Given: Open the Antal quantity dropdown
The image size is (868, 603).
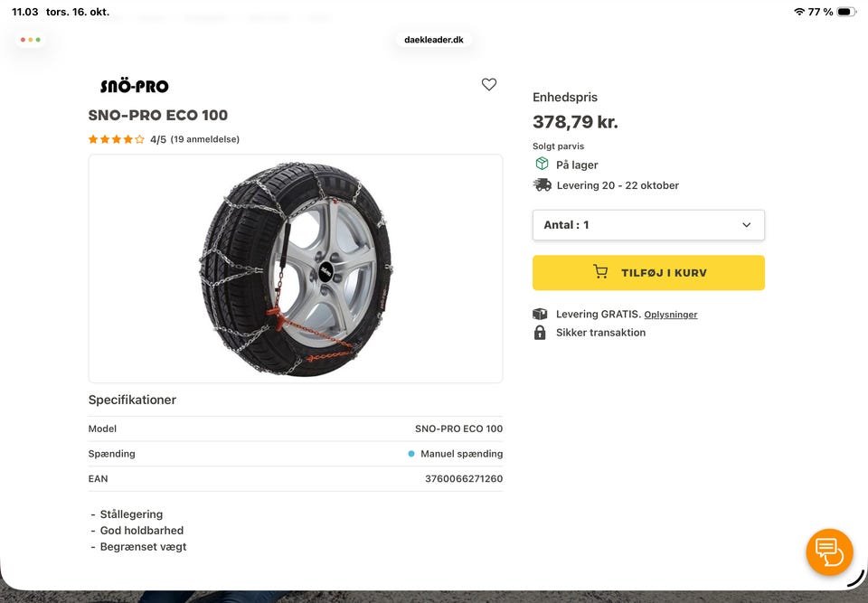Looking at the screenshot, I should pyautogui.click(x=648, y=225).
